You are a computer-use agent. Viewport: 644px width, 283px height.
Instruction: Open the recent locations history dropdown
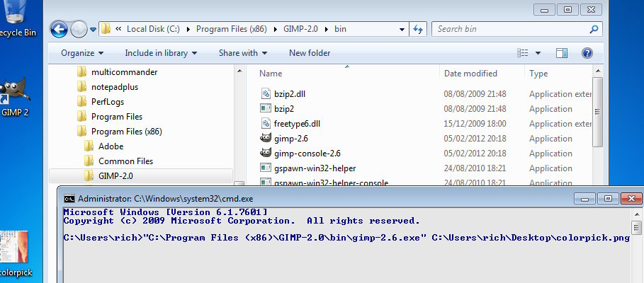94,30
